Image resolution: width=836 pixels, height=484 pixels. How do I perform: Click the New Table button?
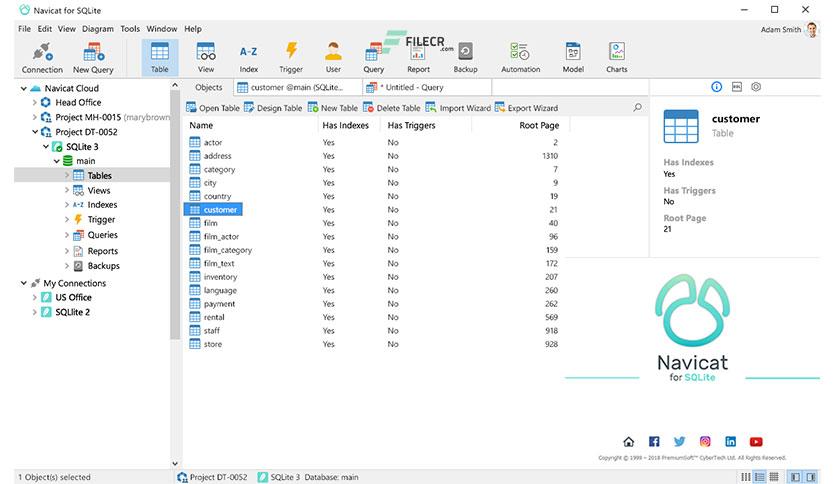point(333,108)
